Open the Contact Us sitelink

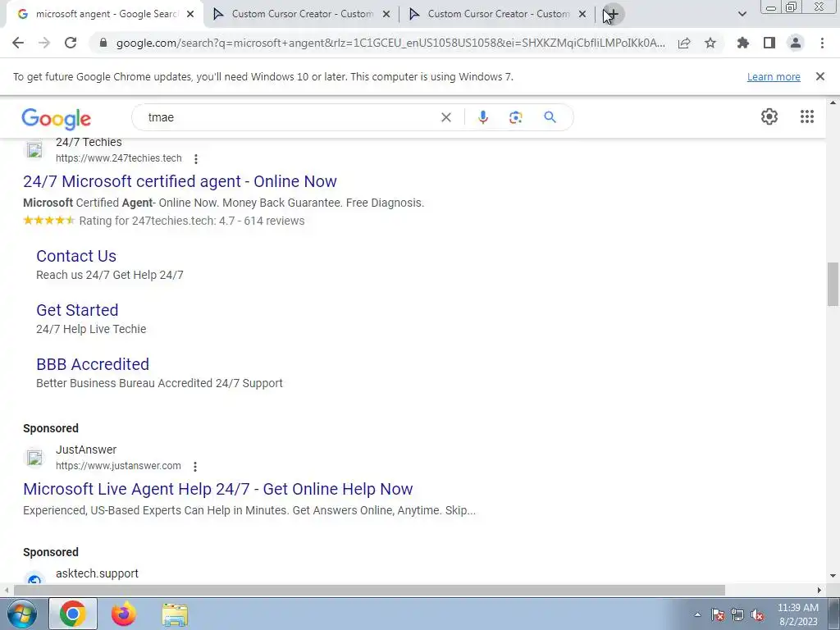pos(76,256)
